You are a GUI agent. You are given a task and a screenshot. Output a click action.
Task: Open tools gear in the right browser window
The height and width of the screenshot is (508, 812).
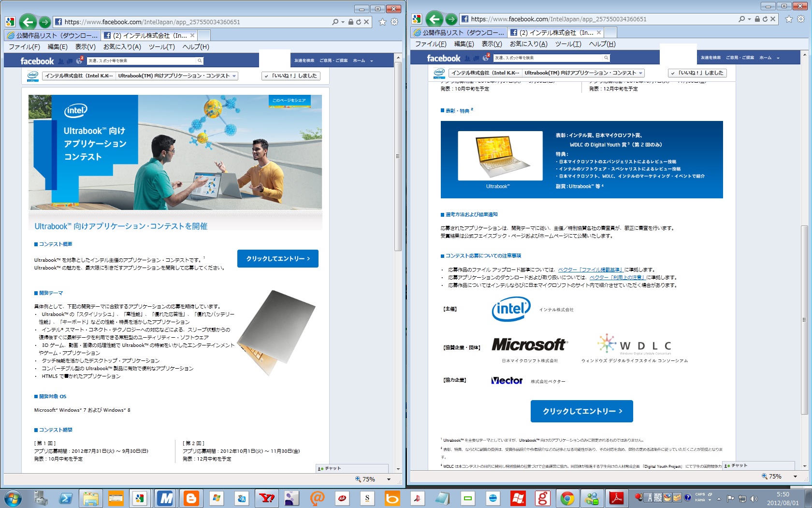click(x=801, y=19)
